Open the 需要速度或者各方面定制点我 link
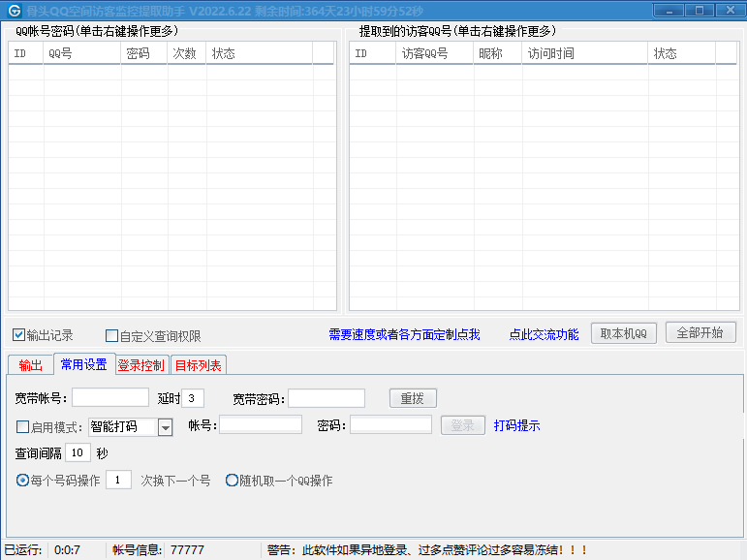 (404, 334)
